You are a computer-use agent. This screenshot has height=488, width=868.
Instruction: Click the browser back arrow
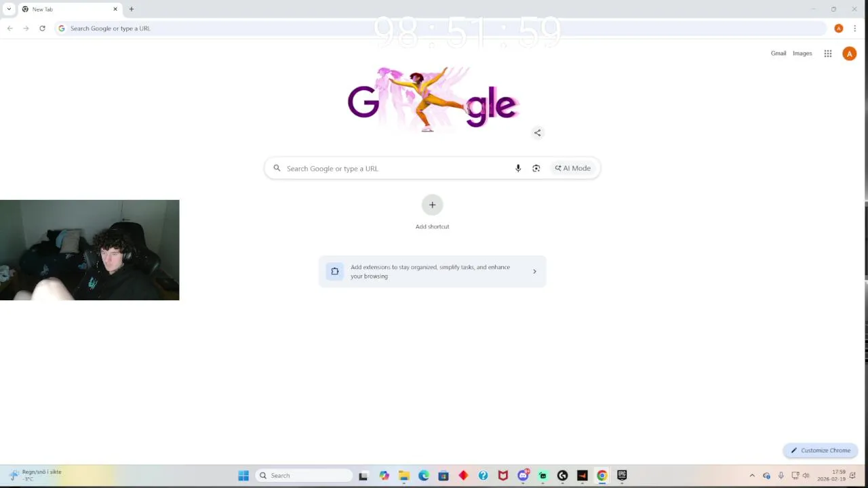click(9, 28)
